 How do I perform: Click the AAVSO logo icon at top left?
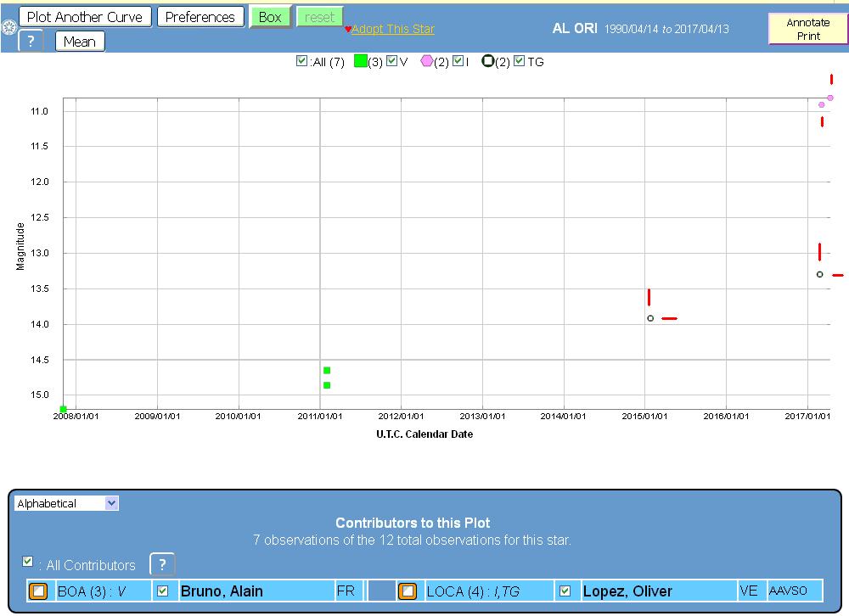pos(8,29)
